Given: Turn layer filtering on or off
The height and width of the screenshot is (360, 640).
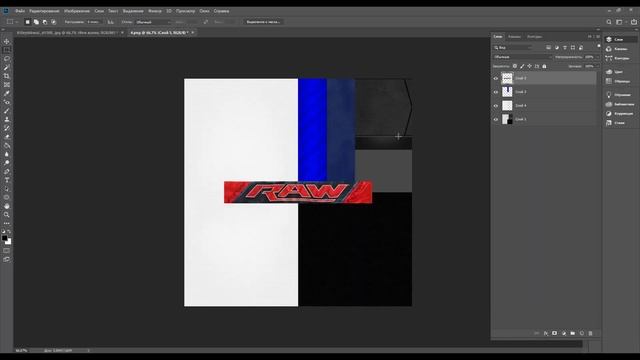Looking at the screenshot, I should coord(599,46).
